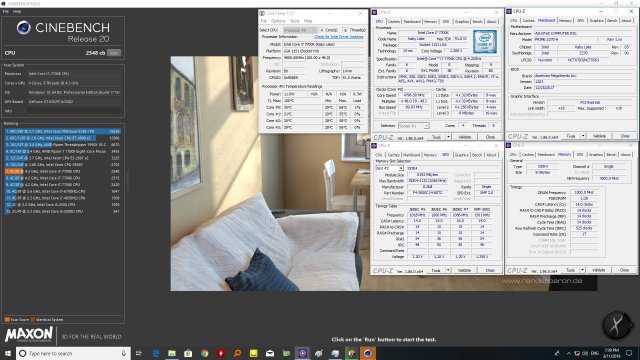Screen dimensions: 640x360
Task: Click the microphone icon in the search box
Action: (124, 353)
